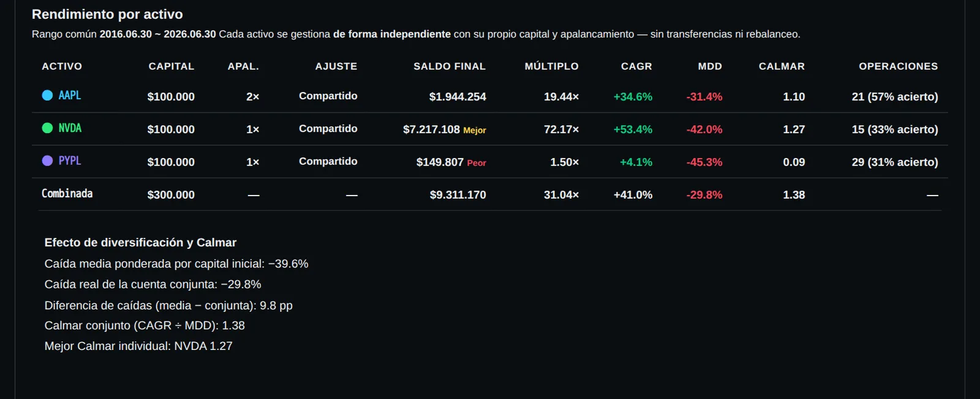Select the AAPL ticker label
Image resolution: width=980 pixels, height=399 pixels.
(x=70, y=95)
